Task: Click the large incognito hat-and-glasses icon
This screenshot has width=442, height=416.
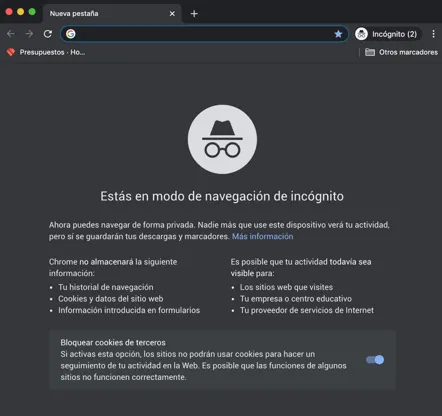Action: point(222,139)
